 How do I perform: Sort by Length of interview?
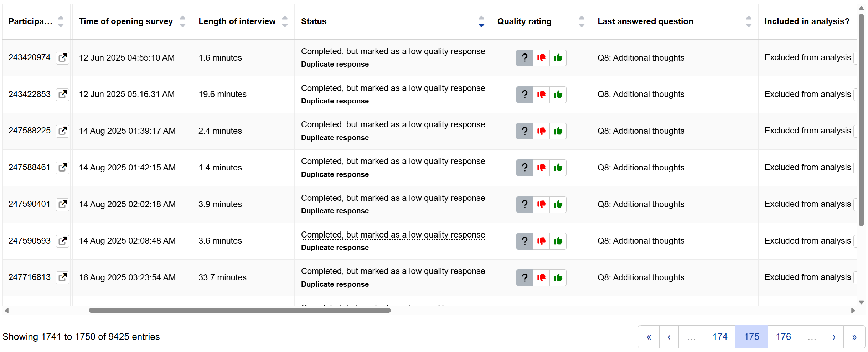click(x=285, y=21)
